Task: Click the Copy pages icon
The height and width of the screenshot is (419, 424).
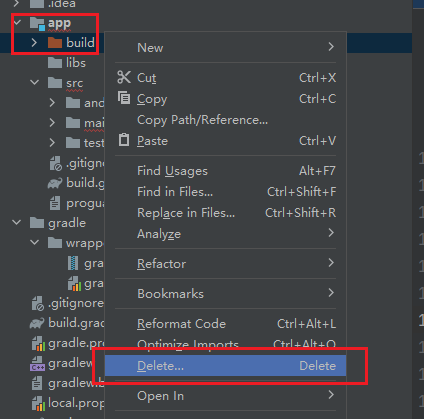Action: tap(124, 98)
